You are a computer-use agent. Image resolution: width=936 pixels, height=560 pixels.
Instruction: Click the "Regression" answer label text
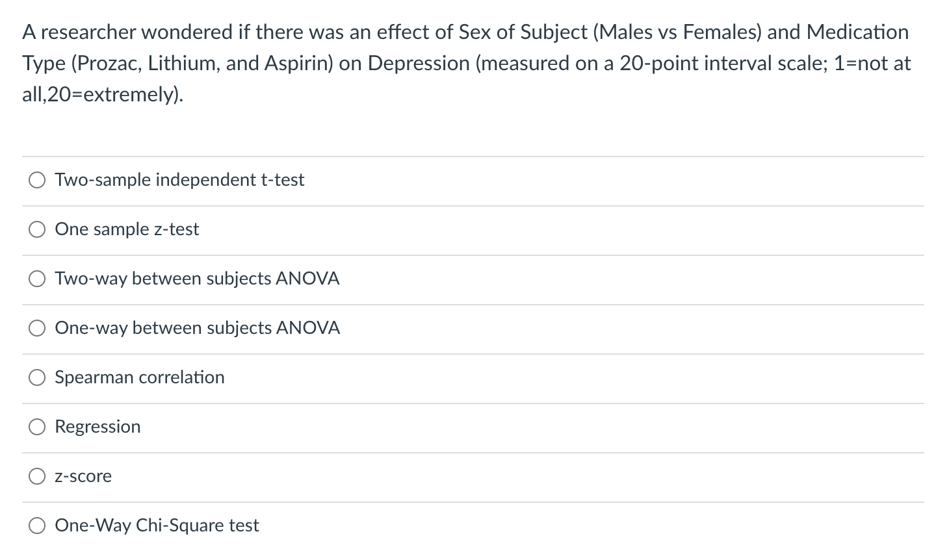coord(97,427)
